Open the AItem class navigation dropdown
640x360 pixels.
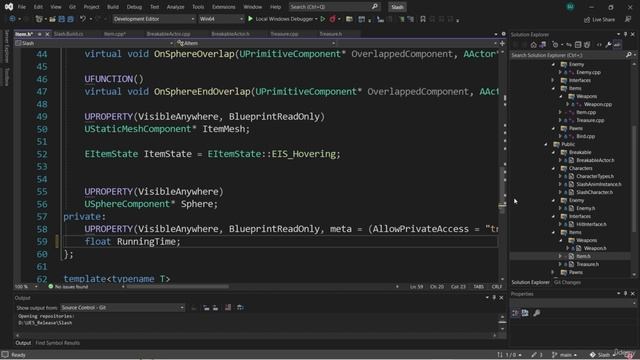(256, 43)
